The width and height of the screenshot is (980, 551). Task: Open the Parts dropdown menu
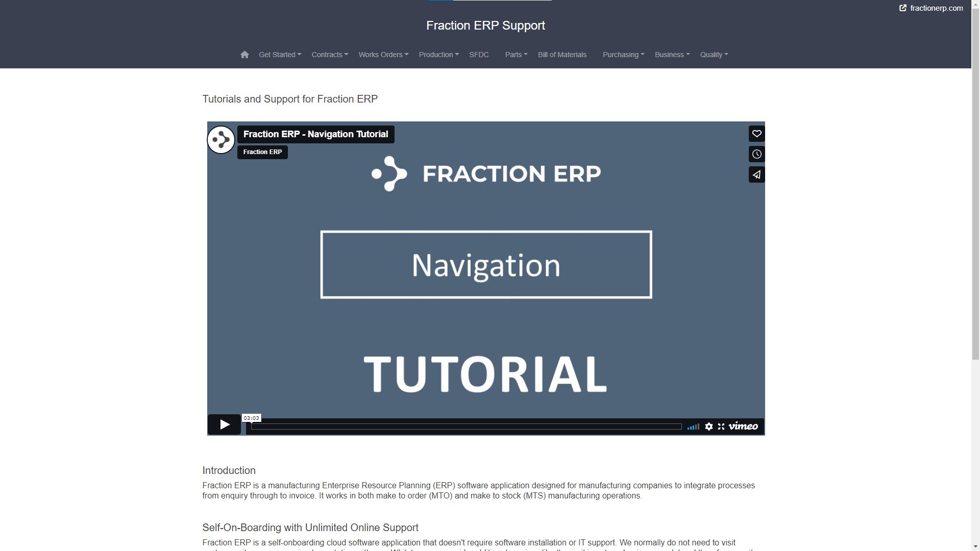516,55
